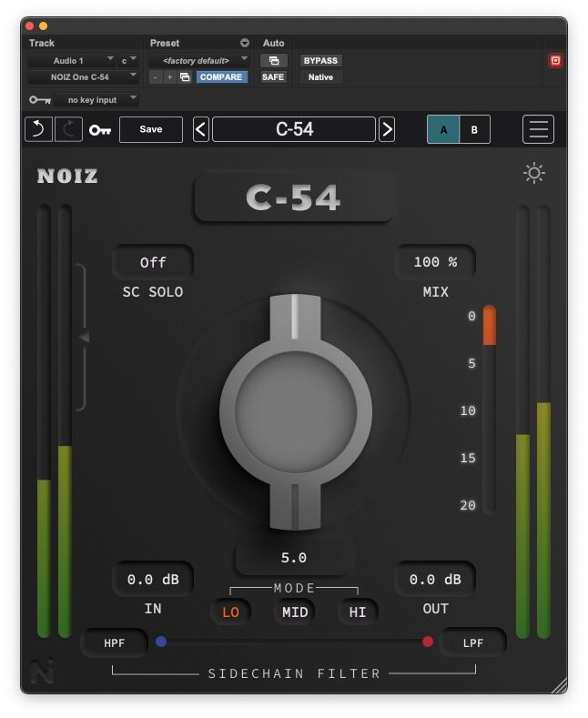Select the HI mode
The width and height of the screenshot is (588, 718).
coord(358,612)
